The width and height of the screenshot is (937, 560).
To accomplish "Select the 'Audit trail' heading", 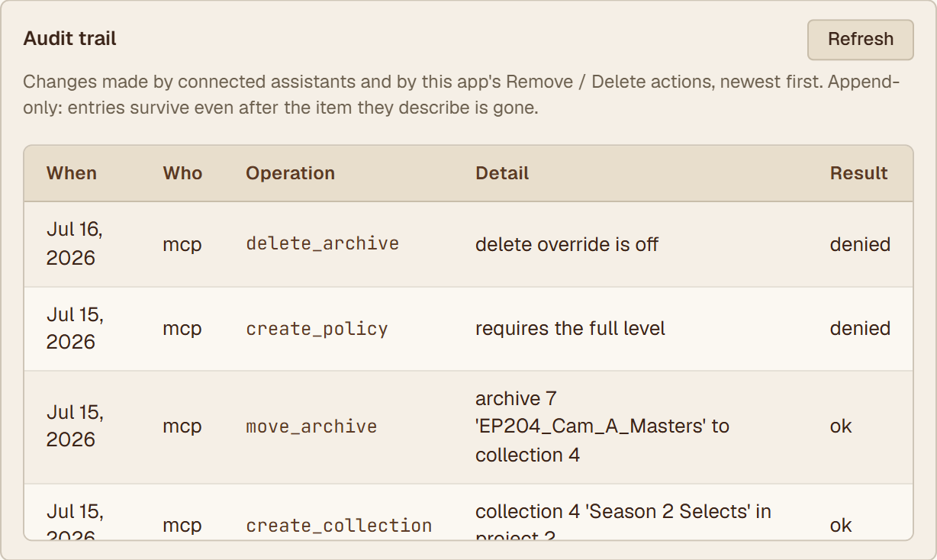I will pyautogui.click(x=70, y=39).
